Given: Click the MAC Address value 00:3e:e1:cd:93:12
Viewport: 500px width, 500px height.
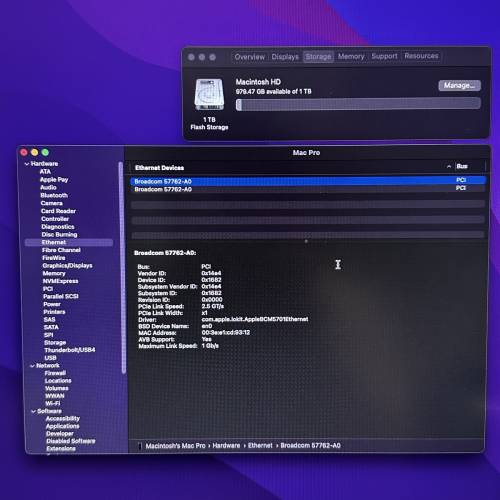Looking at the screenshot, I should click(226, 333).
